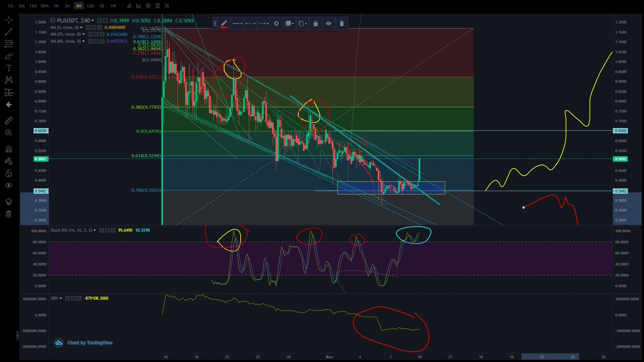Select the 4H timeframe
Viewport: 644px width, 362px height.
(79, 6)
